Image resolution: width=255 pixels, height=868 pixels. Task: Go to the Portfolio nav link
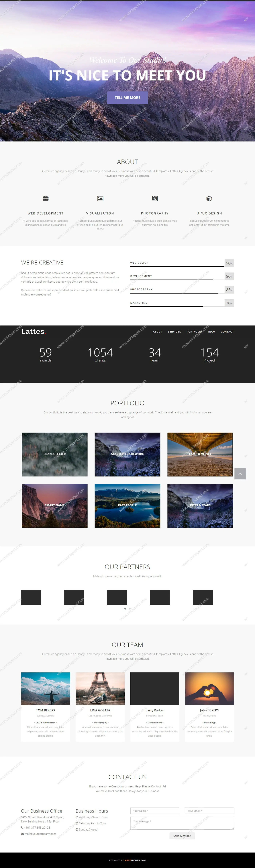point(194,332)
